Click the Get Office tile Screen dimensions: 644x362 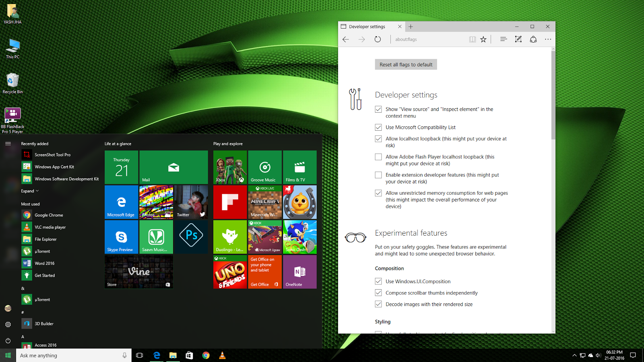coord(265,272)
